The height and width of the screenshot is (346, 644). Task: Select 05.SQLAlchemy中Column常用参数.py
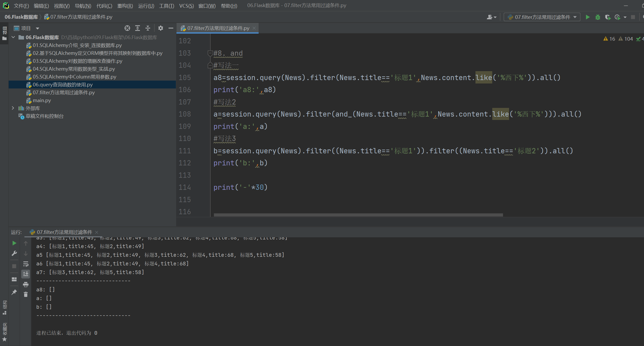71,77
